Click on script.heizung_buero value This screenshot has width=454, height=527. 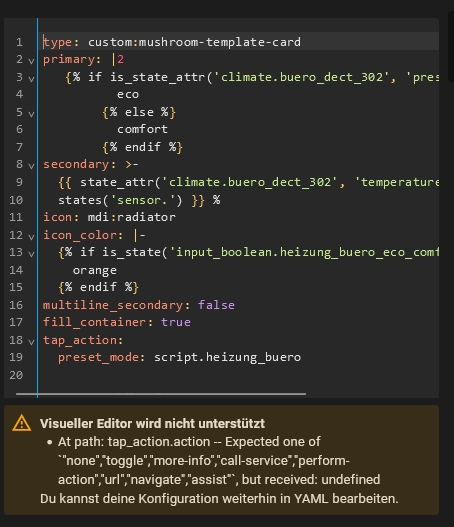[228, 357]
